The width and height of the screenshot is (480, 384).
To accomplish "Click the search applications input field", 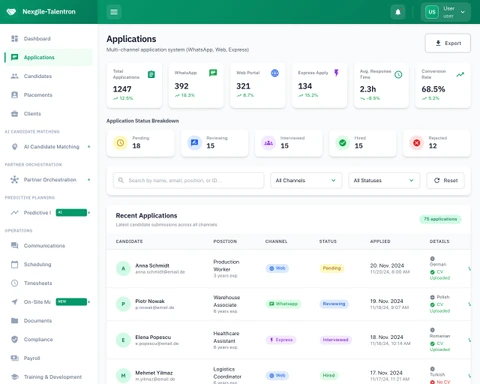I will [x=188, y=180].
